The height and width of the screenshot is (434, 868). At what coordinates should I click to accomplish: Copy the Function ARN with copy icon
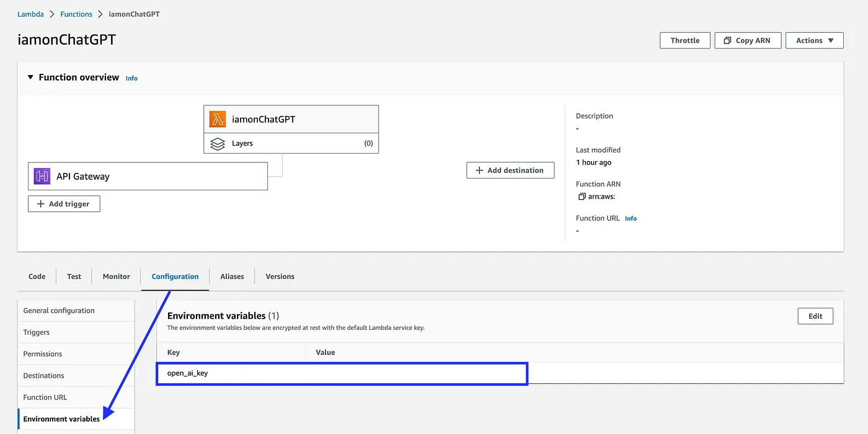pos(582,197)
